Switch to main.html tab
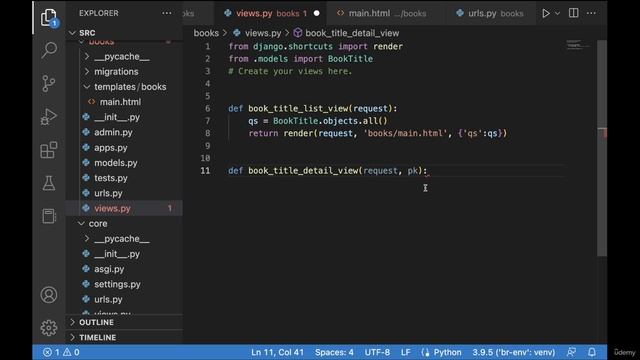 click(x=387, y=13)
